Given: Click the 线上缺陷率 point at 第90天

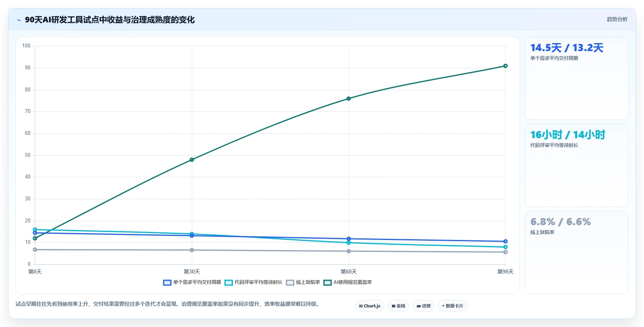Looking at the screenshot, I should point(505,252).
